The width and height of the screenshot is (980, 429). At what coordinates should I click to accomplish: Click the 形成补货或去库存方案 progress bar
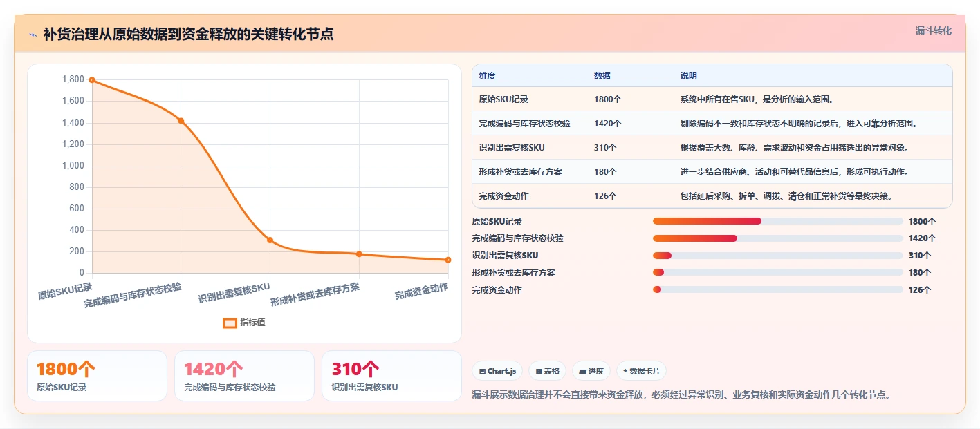click(778, 273)
